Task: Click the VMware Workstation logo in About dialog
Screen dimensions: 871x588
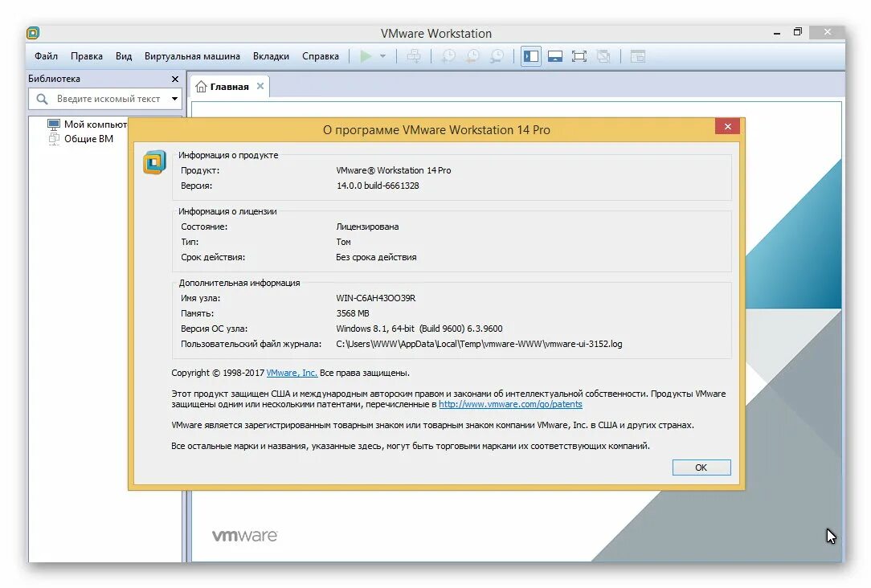Action: tap(154, 162)
